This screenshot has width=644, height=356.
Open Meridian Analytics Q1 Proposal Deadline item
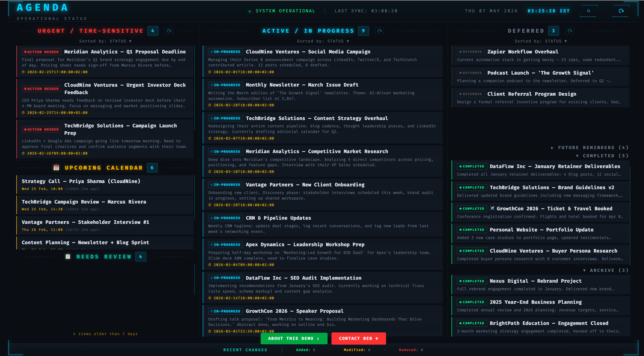pos(105,61)
